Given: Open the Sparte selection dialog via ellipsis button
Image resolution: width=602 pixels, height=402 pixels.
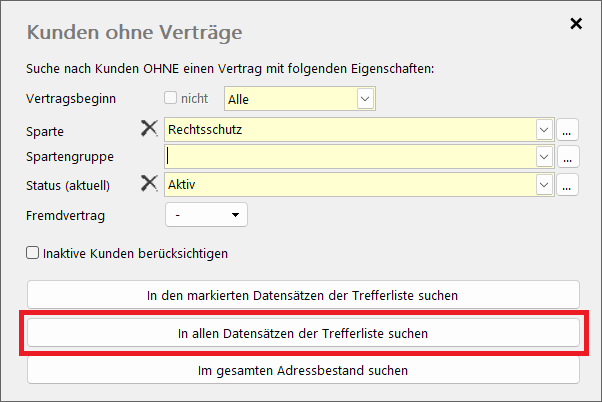Looking at the screenshot, I should 568,130.
